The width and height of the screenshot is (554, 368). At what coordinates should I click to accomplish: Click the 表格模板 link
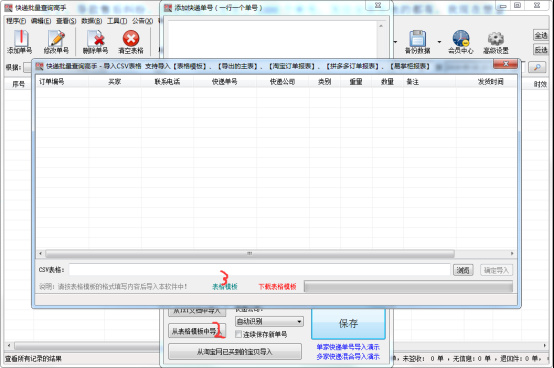click(x=225, y=286)
